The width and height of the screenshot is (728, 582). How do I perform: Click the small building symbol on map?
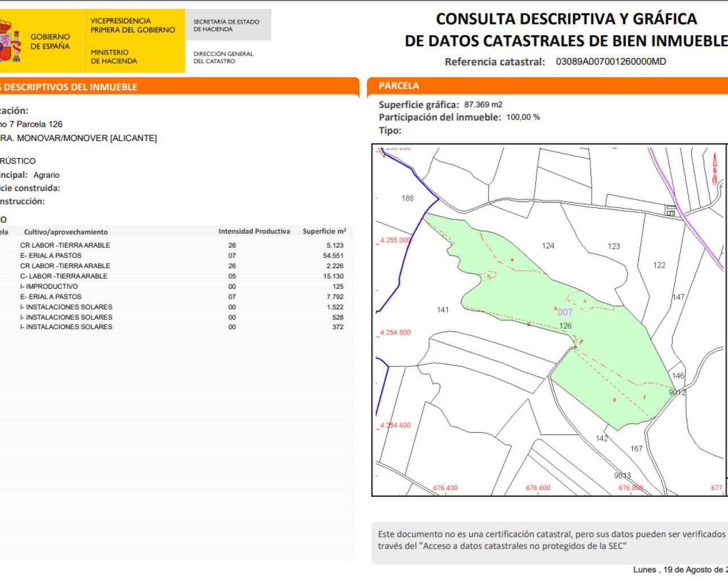pyautogui.click(x=671, y=211)
